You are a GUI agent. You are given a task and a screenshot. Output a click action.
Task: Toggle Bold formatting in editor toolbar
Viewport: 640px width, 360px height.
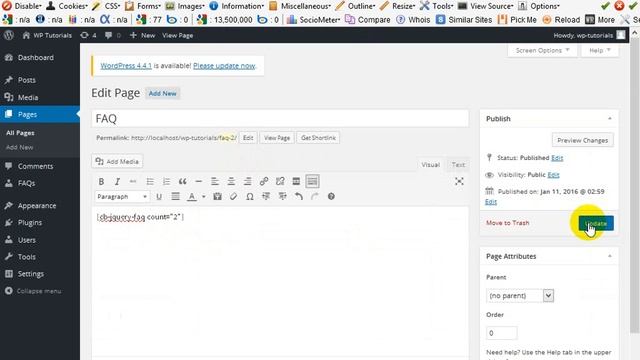click(101, 181)
